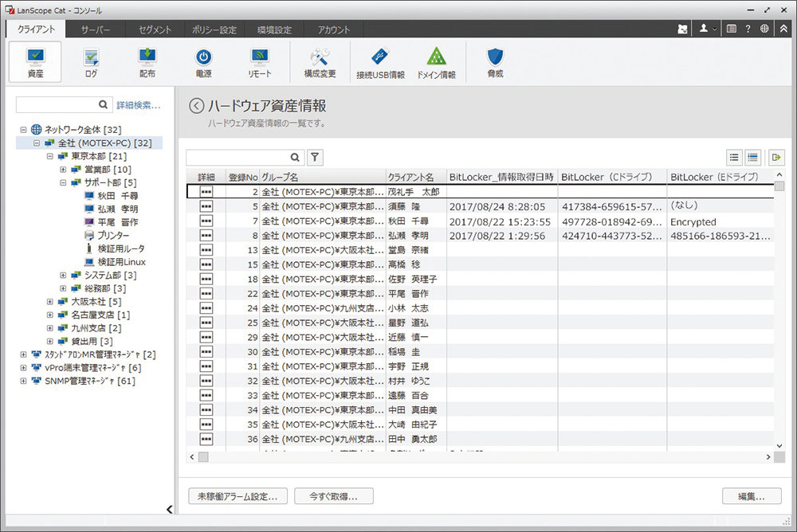Expand the vPro端末管理マネージャ node

coord(23,367)
